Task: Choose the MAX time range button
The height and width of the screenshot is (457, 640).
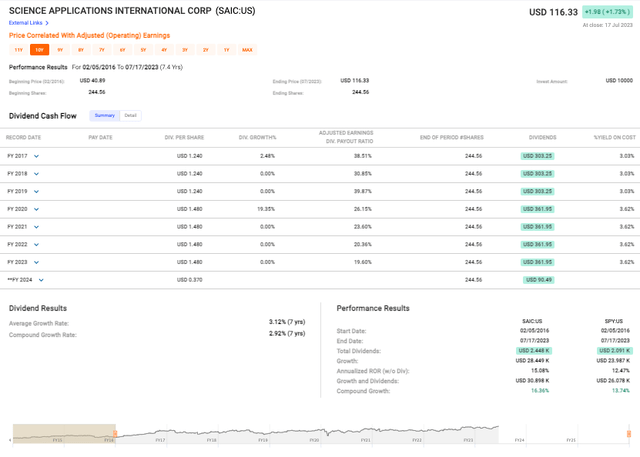Action: point(247,50)
